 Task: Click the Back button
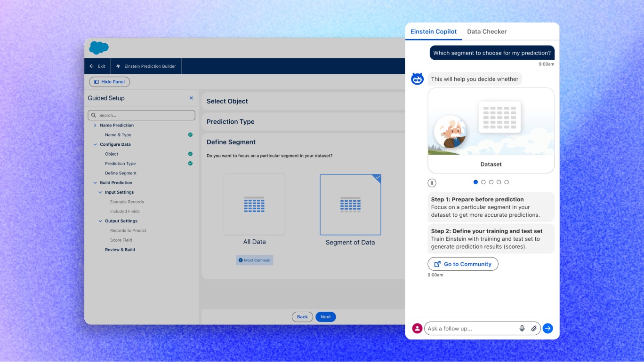click(302, 317)
